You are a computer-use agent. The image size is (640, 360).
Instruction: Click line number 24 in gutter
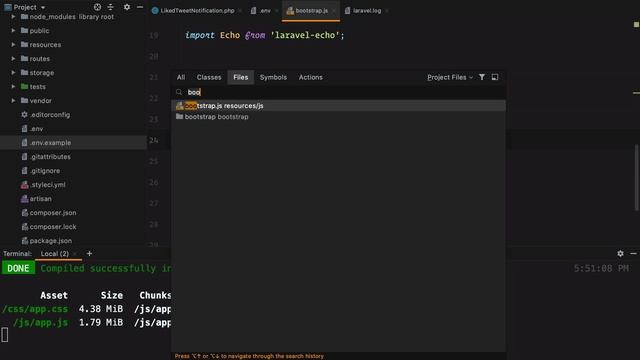click(x=153, y=140)
